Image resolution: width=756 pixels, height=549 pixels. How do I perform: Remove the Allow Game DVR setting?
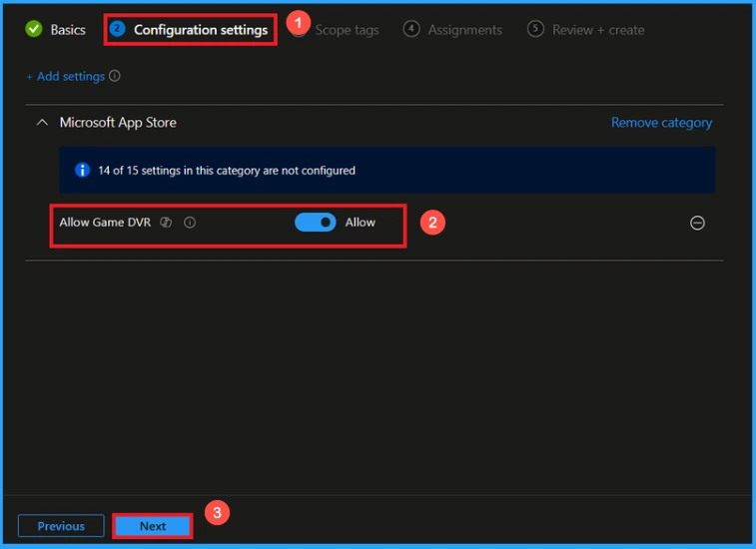coord(697,223)
